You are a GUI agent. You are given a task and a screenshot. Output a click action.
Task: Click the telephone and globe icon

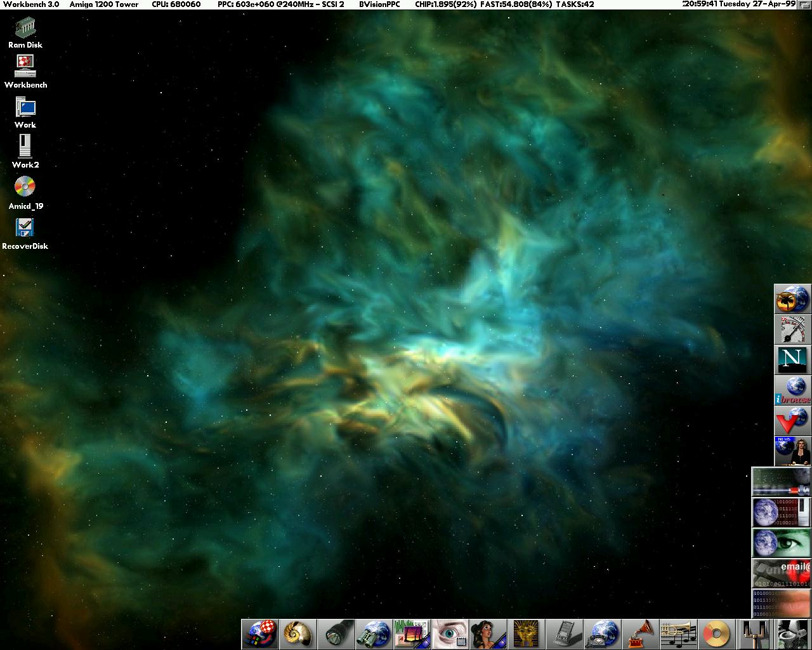[602, 634]
